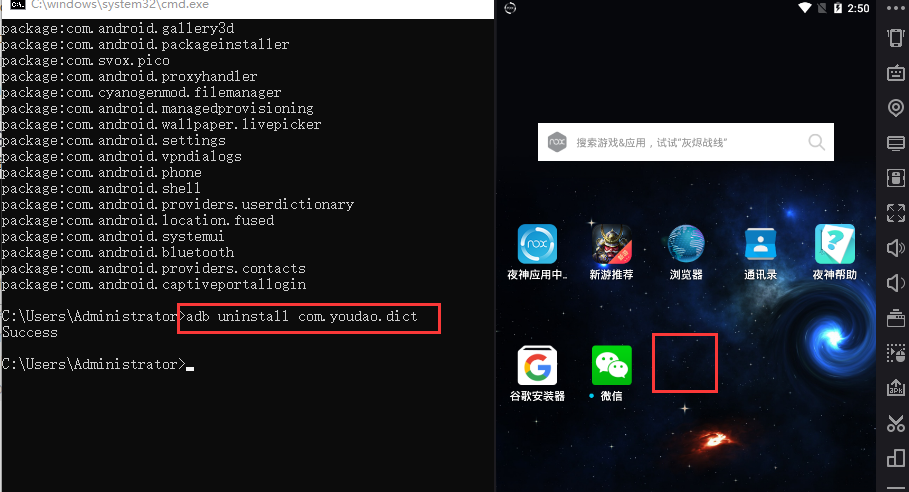
Task: Click 'package:com.android.providers.userdictionary' line
Action: [x=177, y=205]
